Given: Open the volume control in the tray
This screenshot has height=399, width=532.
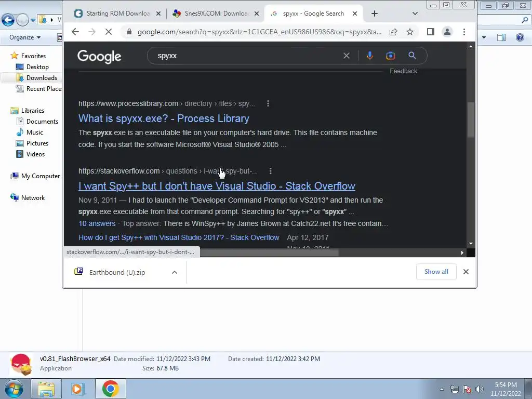Looking at the screenshot, I should point(480,389).
